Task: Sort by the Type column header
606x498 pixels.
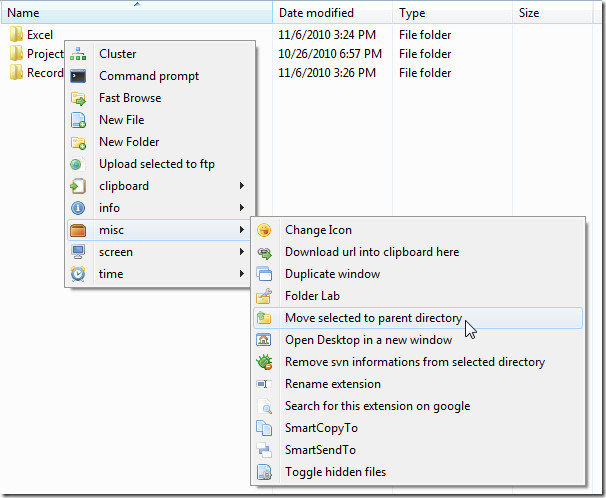Action: (412, 13)
